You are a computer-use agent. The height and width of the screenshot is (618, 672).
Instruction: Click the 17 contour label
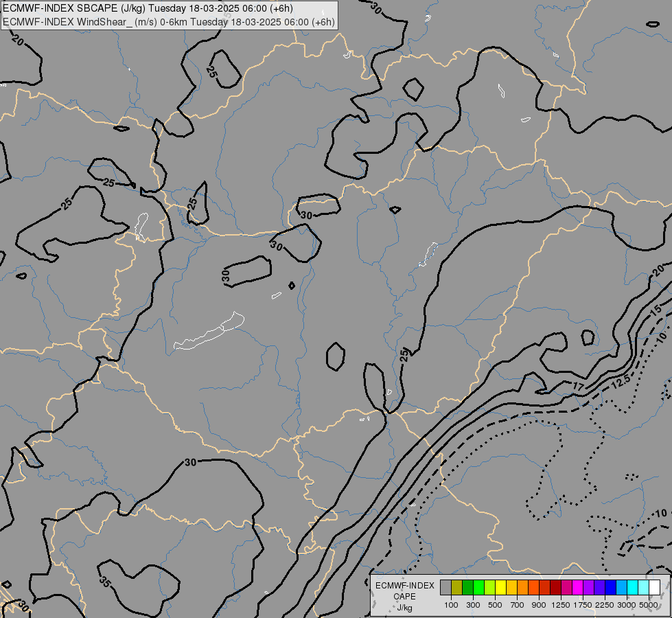click(x=579, y=387)
